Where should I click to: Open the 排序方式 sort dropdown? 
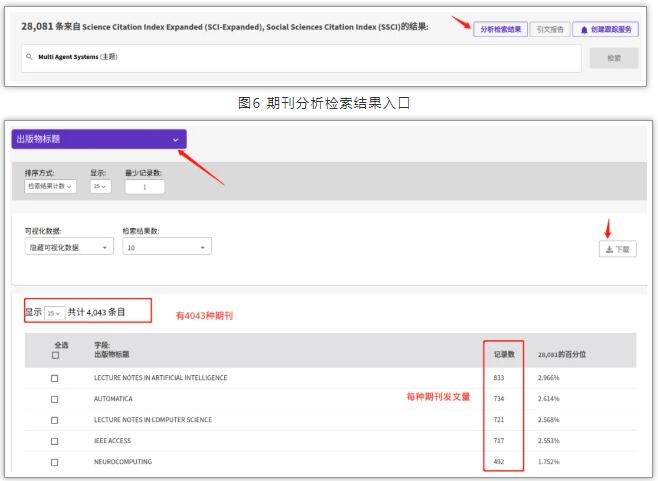(x=49, y=186)
